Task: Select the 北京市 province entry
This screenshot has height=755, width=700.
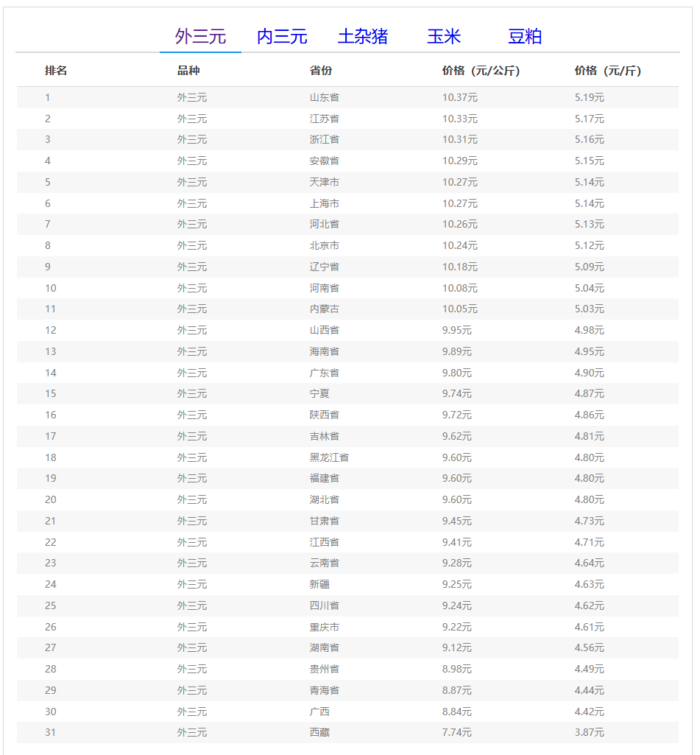Action: tap(325, 245)
